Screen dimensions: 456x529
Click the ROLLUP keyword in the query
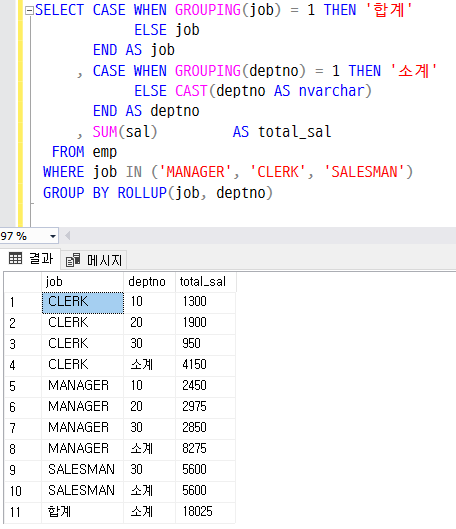(142, 193)
